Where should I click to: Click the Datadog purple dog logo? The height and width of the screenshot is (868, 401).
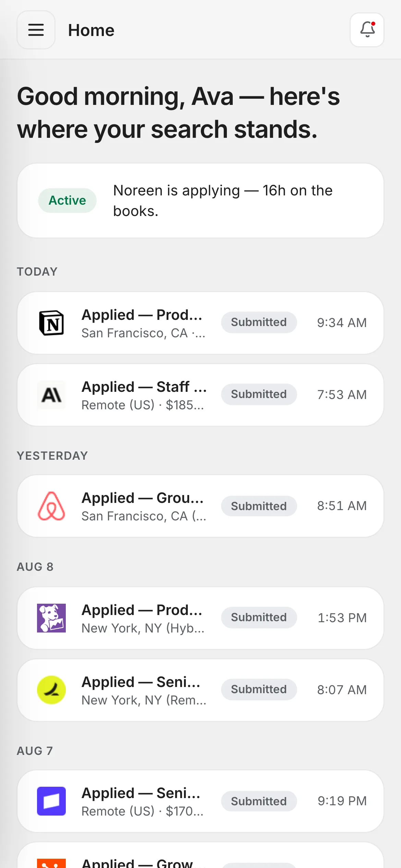tap(51, 618)
